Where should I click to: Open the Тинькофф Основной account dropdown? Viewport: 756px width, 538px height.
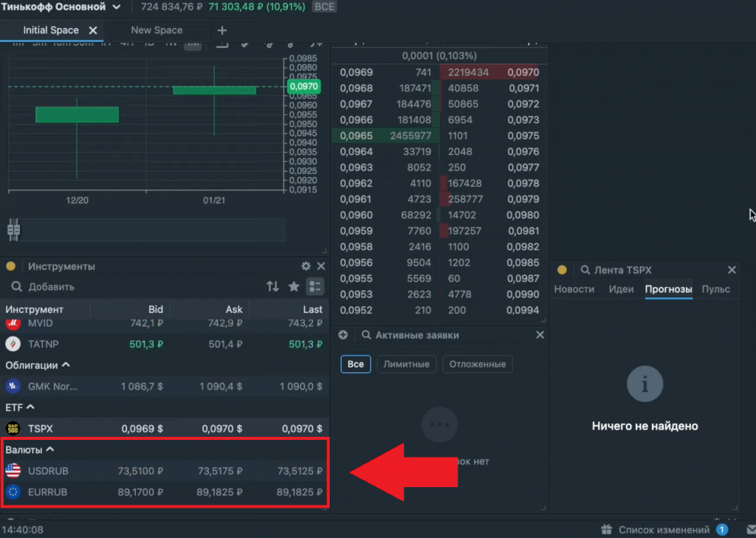(61, 7)
